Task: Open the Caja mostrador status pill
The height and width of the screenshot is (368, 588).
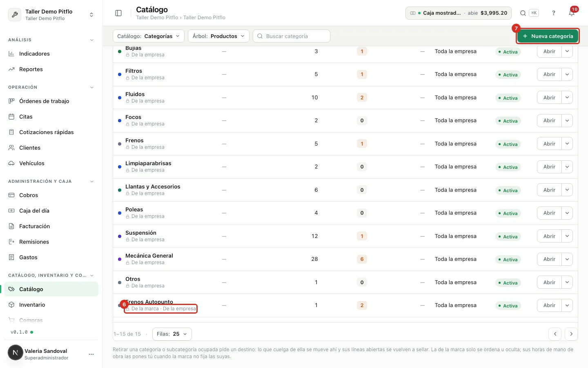Action: pos(459,13)
